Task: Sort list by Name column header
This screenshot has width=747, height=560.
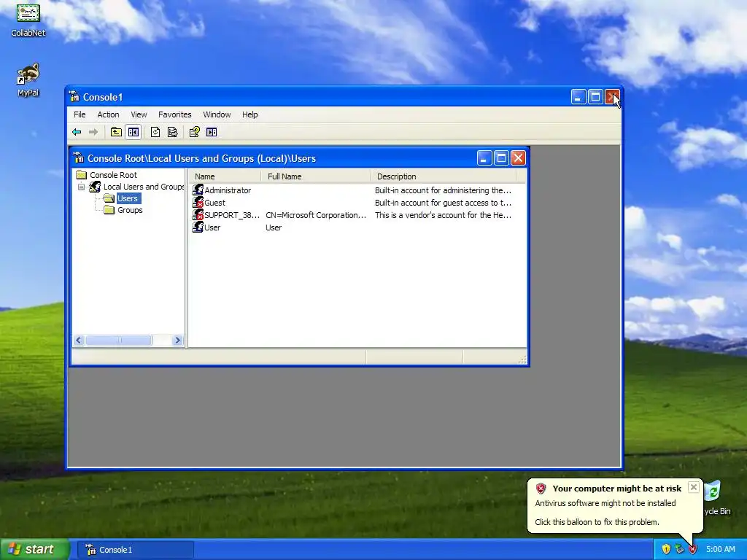Action: click(x=225, y=176)
